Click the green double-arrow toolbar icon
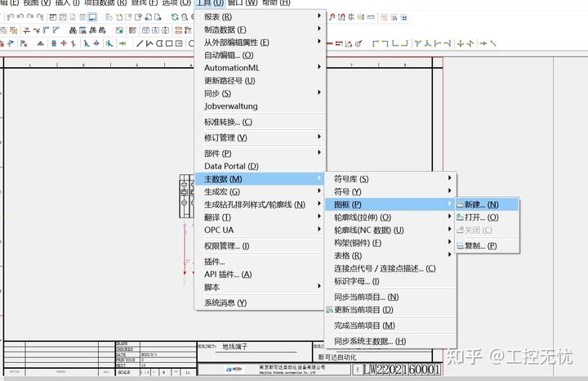This screenshot has height=381, width=588. [122, 43]
